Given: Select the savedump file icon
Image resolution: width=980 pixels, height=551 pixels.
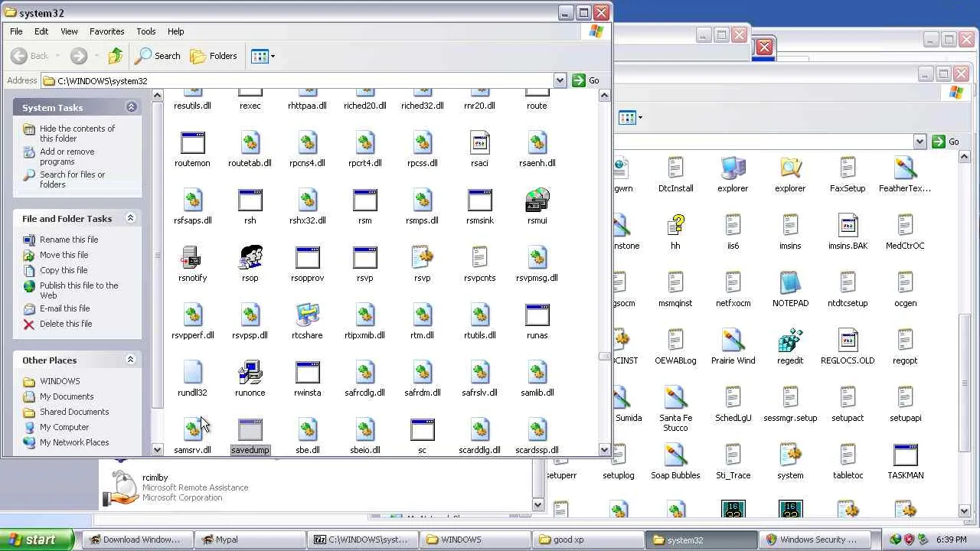Looking at the screenshot, I should 250,430.
